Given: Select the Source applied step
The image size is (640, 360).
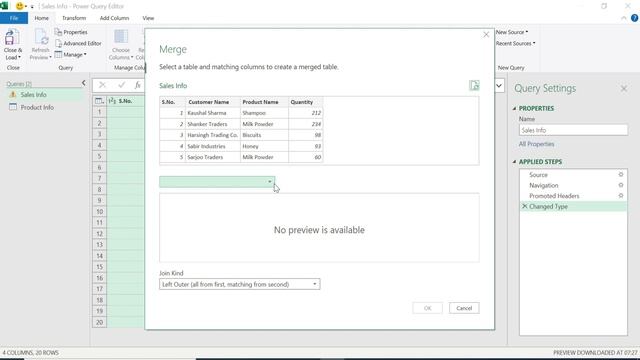Looking at the screenshot, I should coord(538,175).
